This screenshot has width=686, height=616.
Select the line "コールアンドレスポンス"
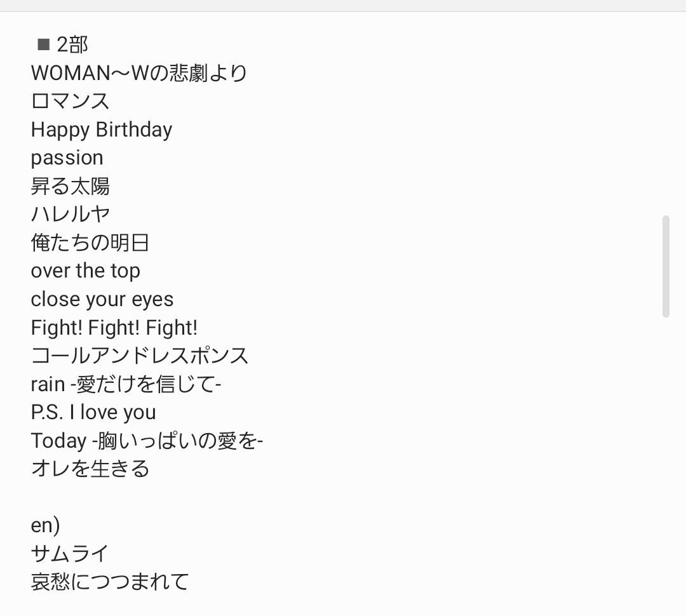coord(140,356)
